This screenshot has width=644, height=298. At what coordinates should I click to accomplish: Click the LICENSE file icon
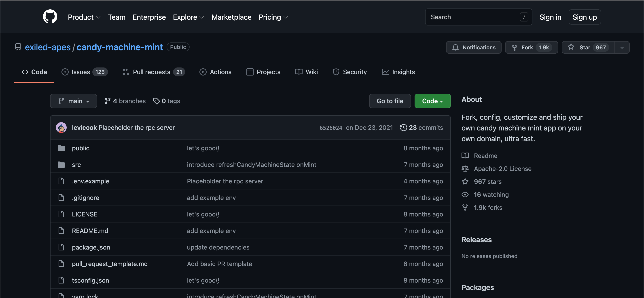61,214
